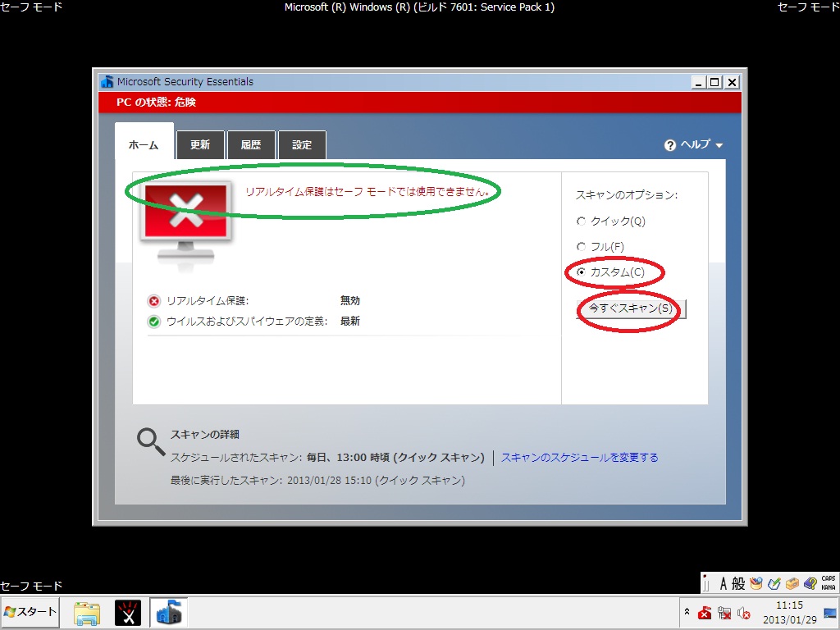
Task: Click the 無効 status value
Action: tap(349, 300)
